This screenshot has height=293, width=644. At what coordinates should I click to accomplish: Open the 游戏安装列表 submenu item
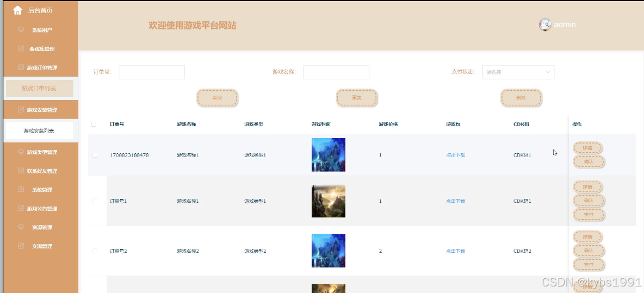(x=39, y=131)
